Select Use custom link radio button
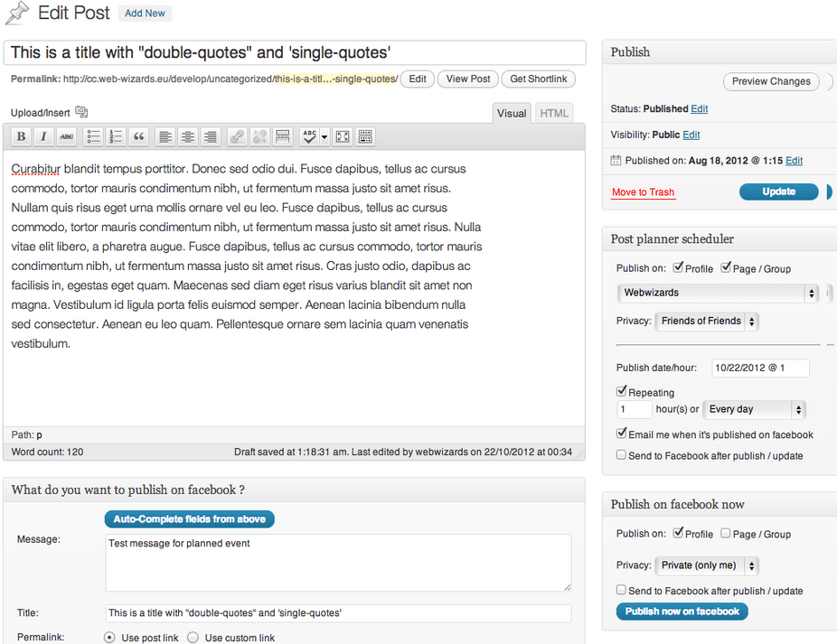The height and width of the screenshot is (644, 837). pyautogui.click(x=193, y=638)
